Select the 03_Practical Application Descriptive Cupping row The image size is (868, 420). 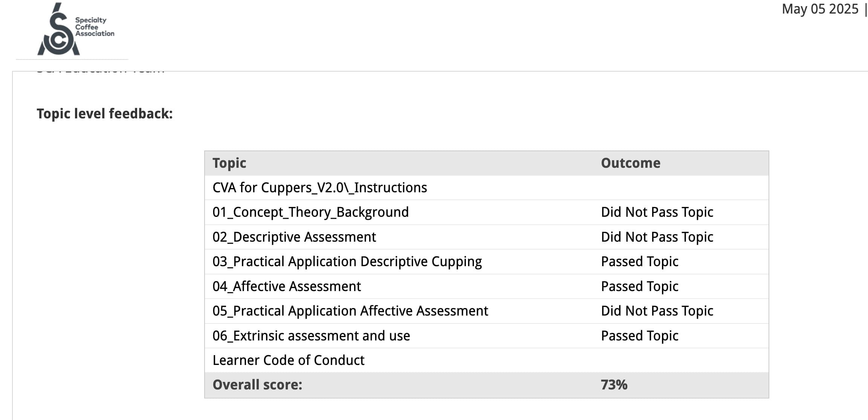486,262
